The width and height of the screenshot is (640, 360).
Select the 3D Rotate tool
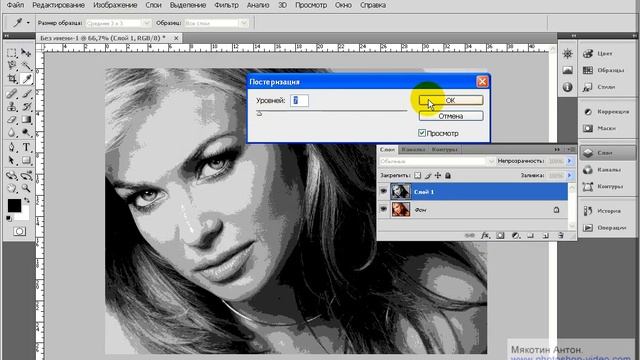point(12,176)
